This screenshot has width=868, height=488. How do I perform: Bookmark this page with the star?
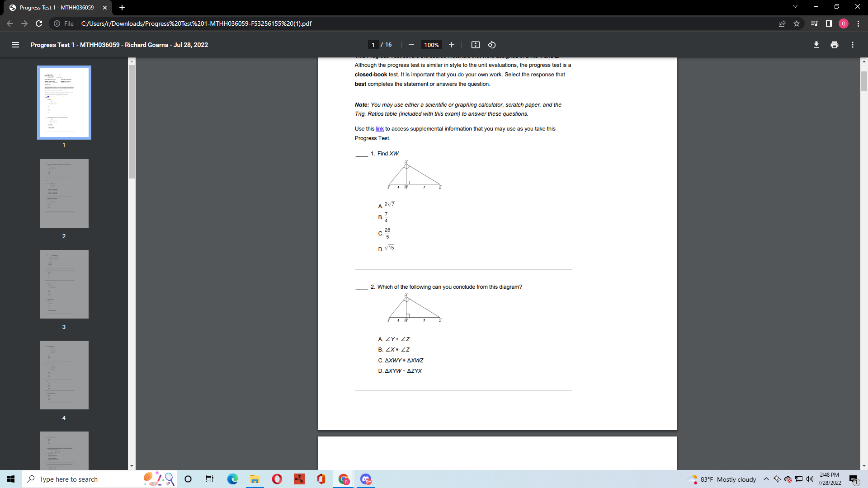click(797, 23)
